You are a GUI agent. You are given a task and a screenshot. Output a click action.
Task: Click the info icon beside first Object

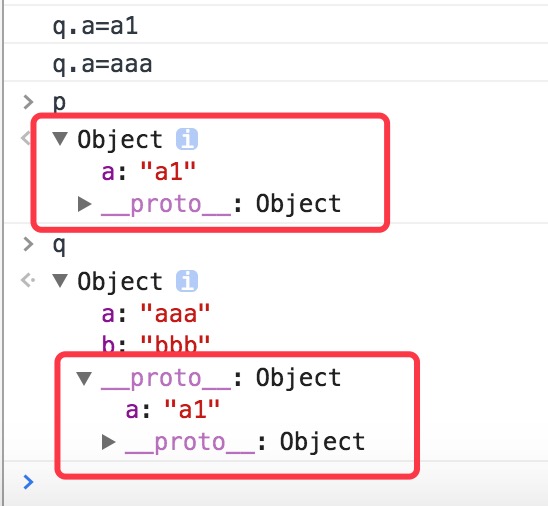[187, 139]
